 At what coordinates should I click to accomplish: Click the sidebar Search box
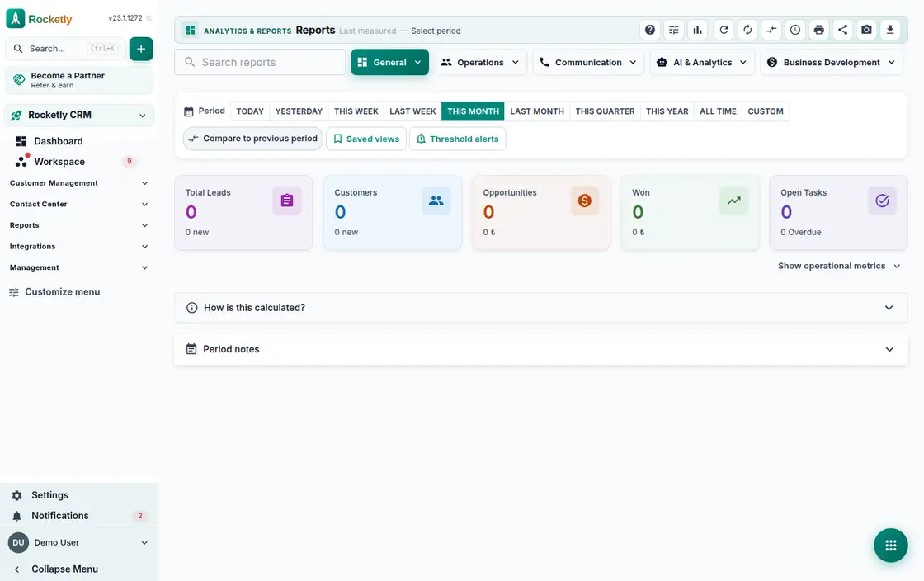[x=65, y=49]
